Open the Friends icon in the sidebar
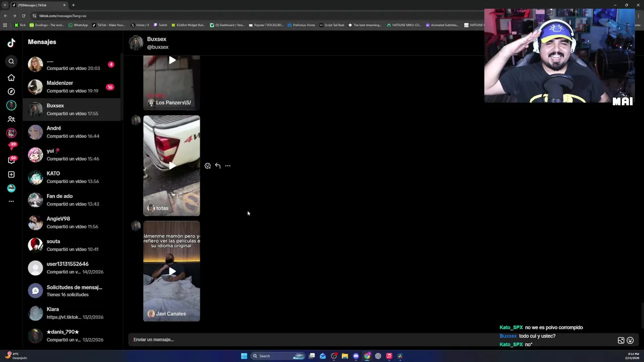The image size is (644, 362). point(11,119)
